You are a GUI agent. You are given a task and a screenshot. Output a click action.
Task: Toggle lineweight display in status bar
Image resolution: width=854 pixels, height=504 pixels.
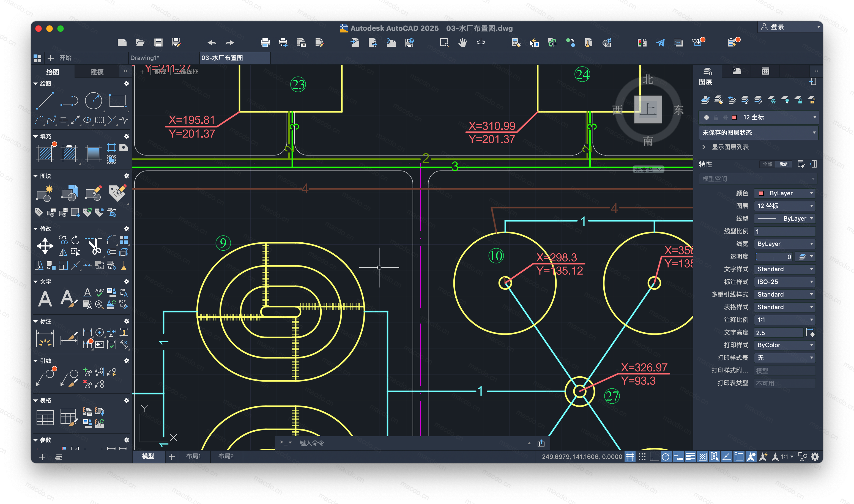(690, 457)
